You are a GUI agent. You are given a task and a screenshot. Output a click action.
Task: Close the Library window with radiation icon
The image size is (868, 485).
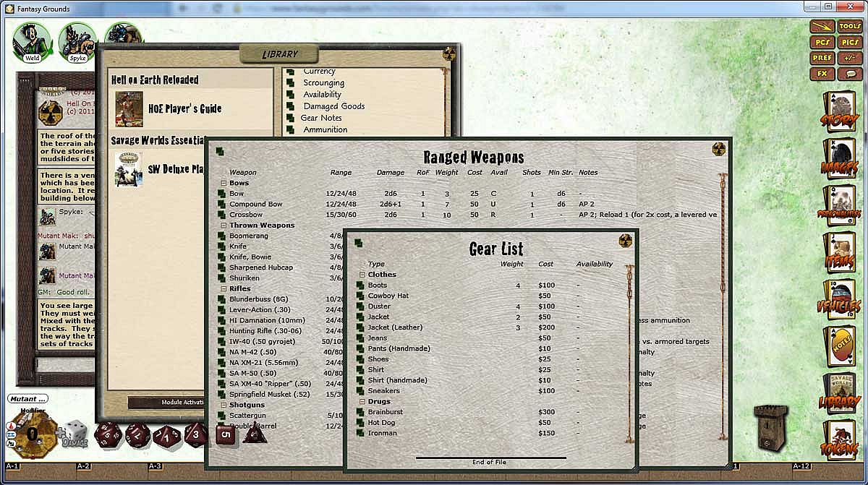(x=448, y=53)
